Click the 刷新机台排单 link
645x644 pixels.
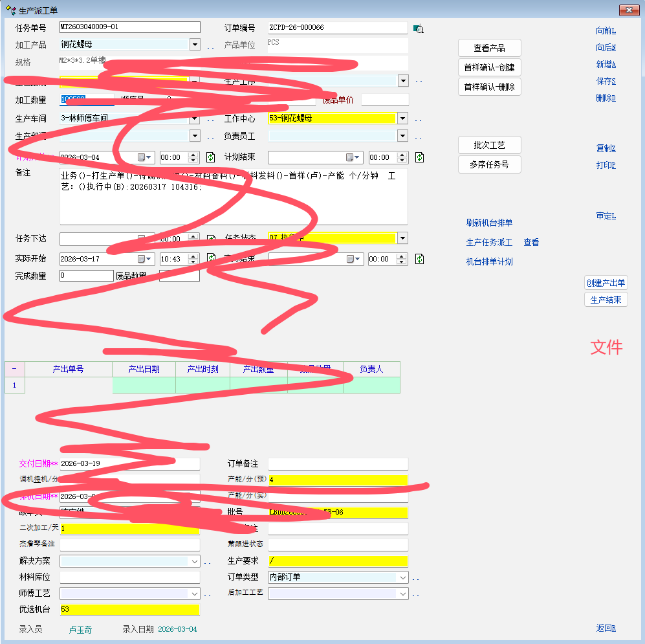(489, 223)
